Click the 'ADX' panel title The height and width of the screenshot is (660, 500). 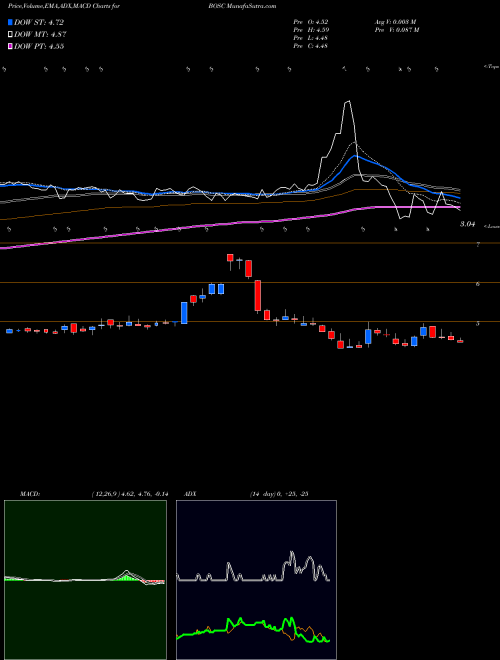point(190,494)
